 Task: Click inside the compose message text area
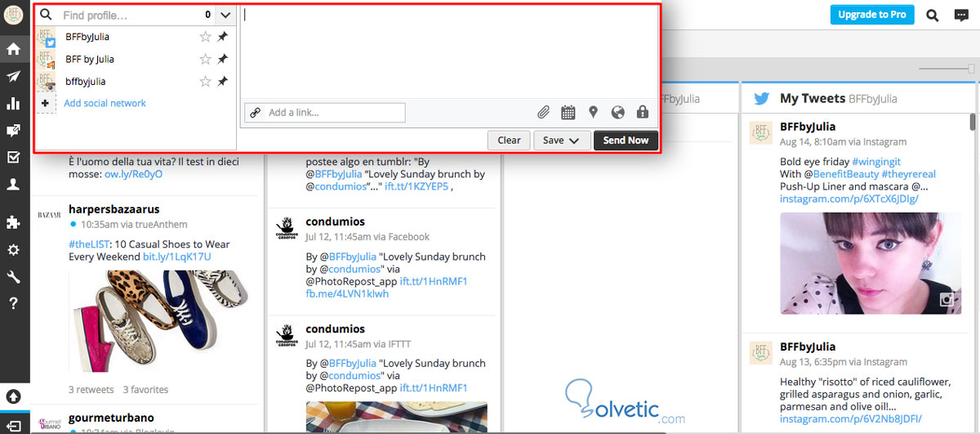point(448,52)
